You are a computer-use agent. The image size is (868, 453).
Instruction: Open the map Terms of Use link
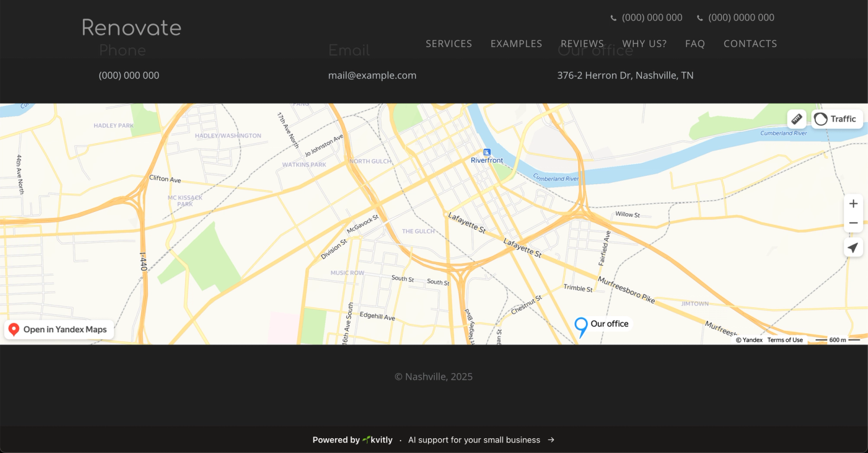785,340
